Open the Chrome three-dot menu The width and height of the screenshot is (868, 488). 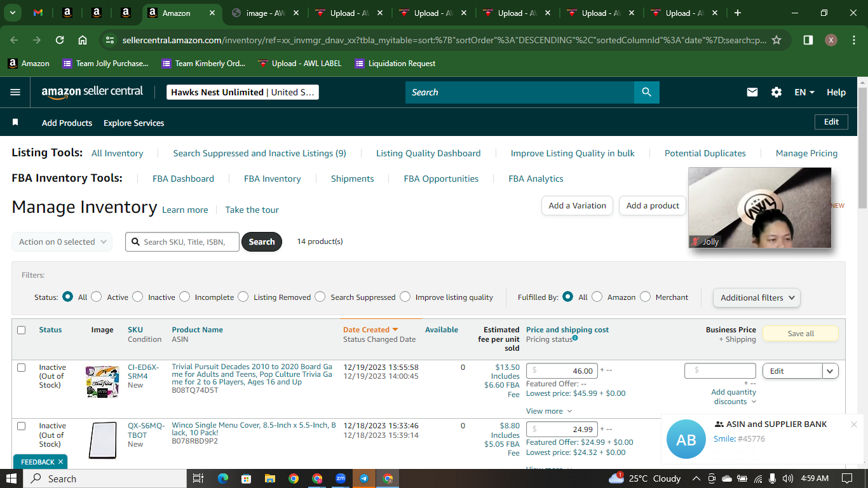853,40
